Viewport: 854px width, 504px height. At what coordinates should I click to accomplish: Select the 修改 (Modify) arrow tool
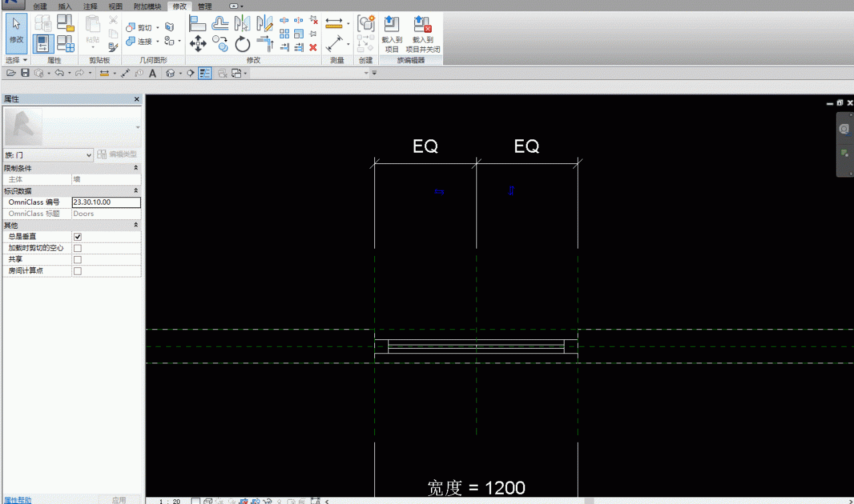point(17,33)
